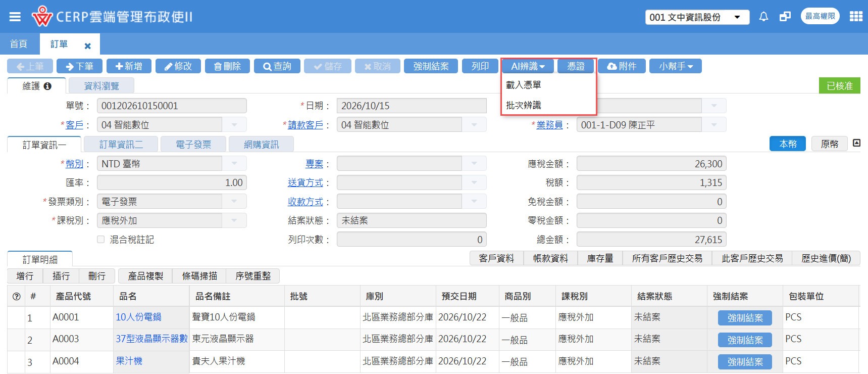Expand the 專案 dropdown arrow
Image resolution: width=868 pixels, height=374 pixels.
click(474, 163)
